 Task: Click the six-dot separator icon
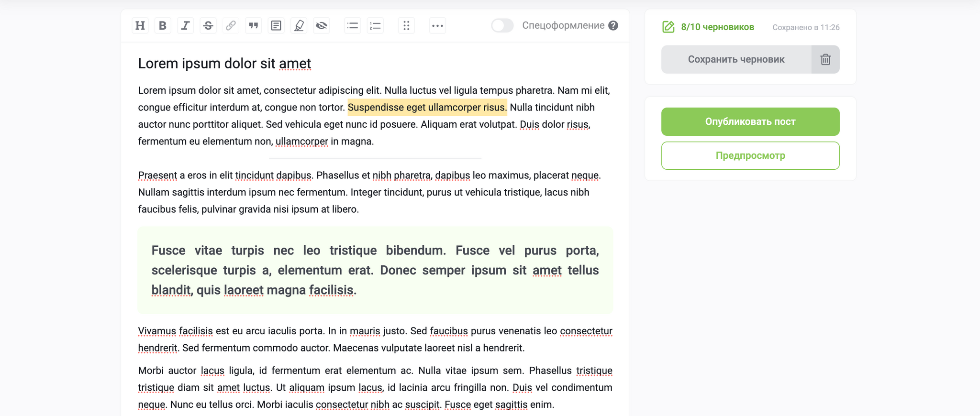406,26
